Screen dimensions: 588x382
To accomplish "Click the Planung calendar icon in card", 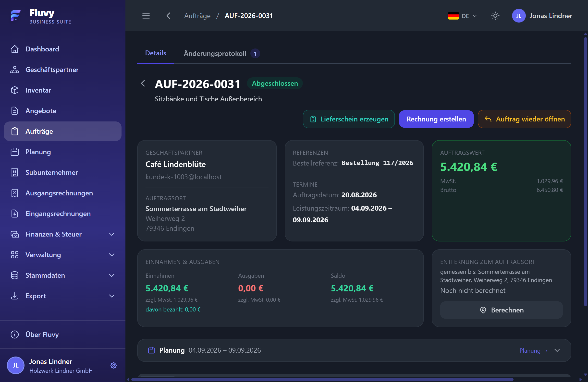I will 151,350.
